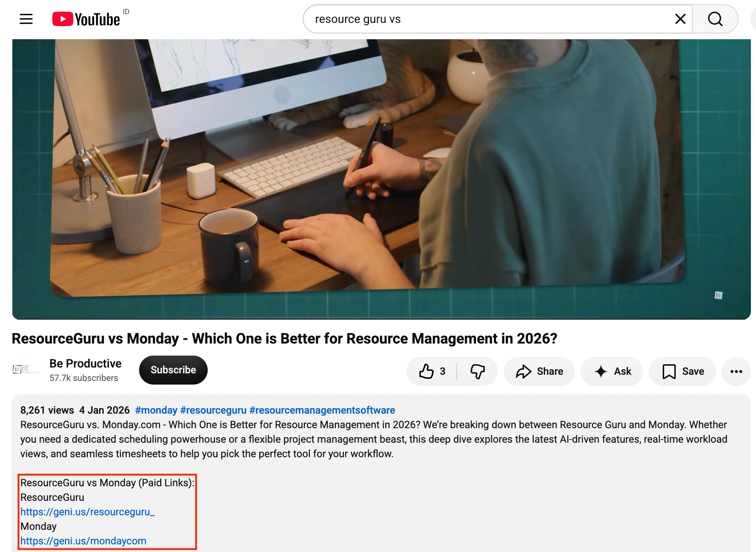756x552 pixels.
Task: Click the "4 Jan 2026" upload date
Action: pyautogui.click(x=104, y=410)
